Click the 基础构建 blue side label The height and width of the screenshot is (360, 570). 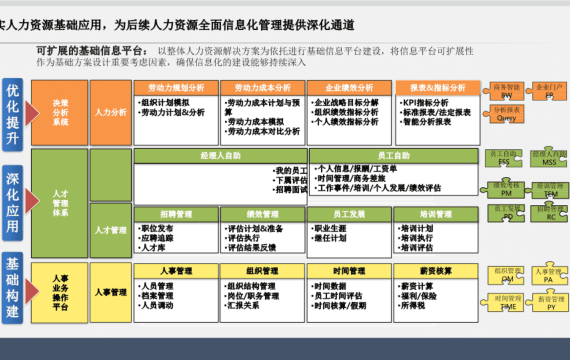tap(12, 288)
